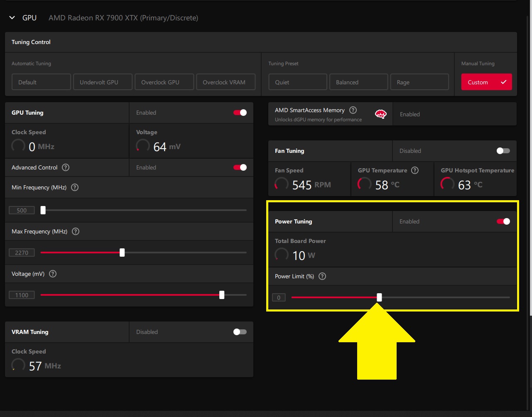Click the Voltage 64 mV gauge dial
Image resolution: width=532 pixels, height=417 pixels.
point(143,146)
